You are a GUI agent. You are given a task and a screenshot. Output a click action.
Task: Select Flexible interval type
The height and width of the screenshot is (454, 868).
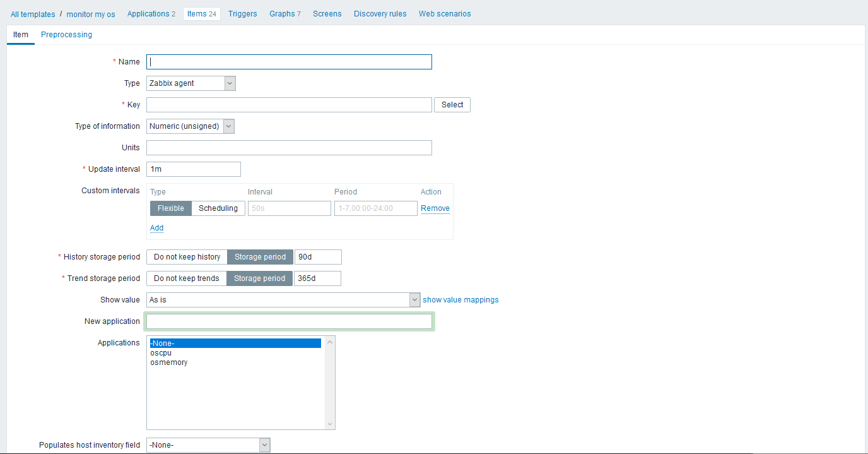pyautogui.click(x=170, y=208)
